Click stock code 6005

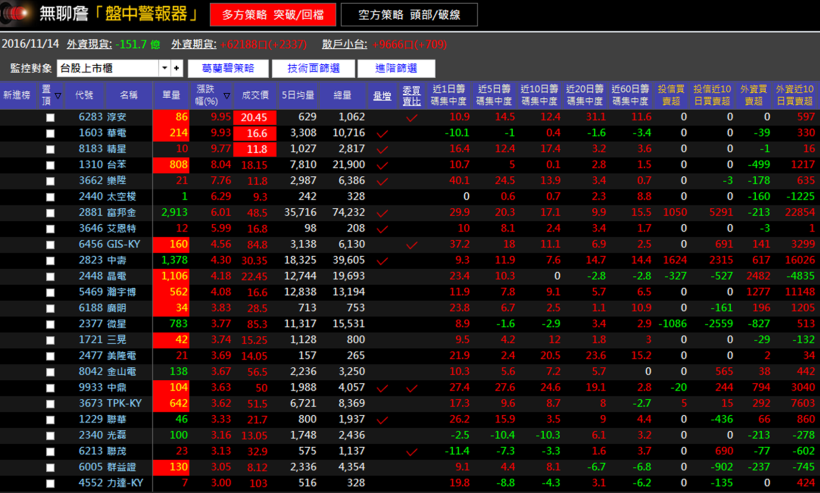[91, 467]
